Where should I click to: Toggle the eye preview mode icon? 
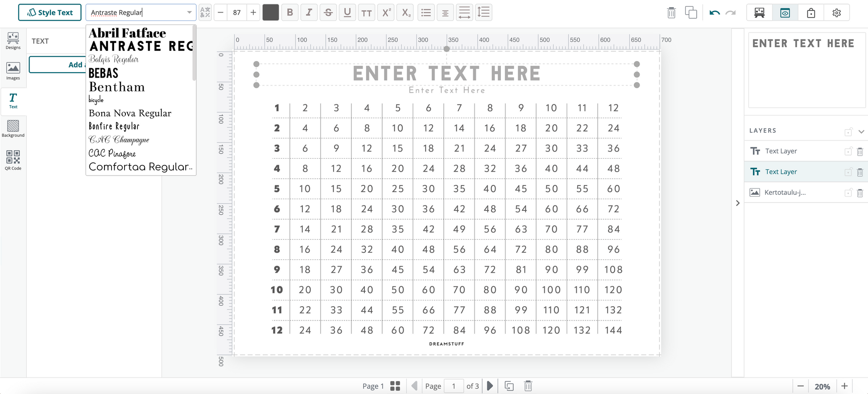[785, 12]
